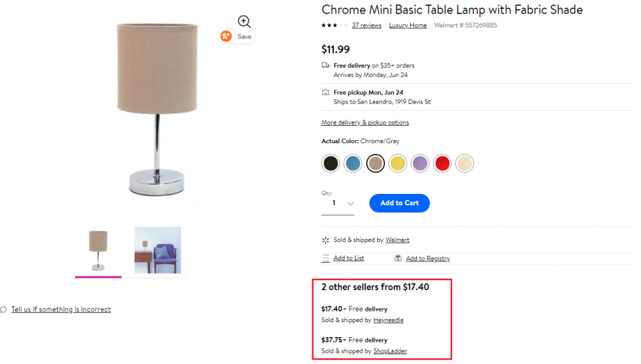Viewport: 641px width, 364px height.
Task: Select the yellow color swatch
Action: [397, 164]
